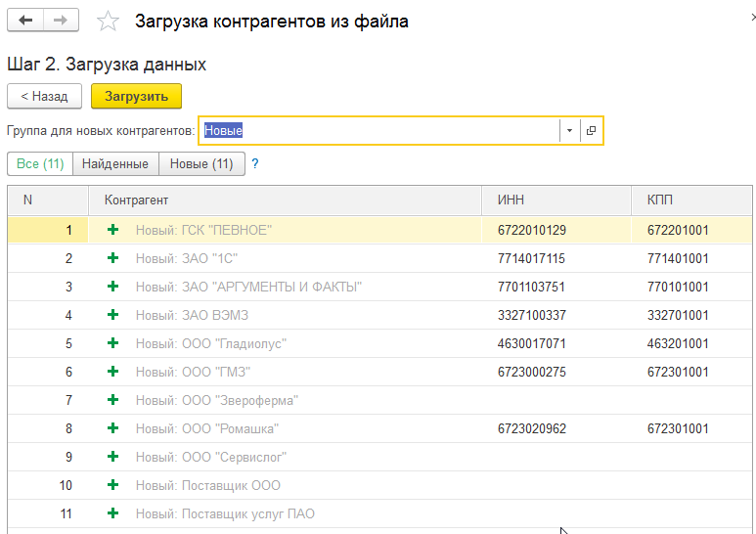Expand the new counterparties group dropdown
756x534 pixels.
(569, 130)
